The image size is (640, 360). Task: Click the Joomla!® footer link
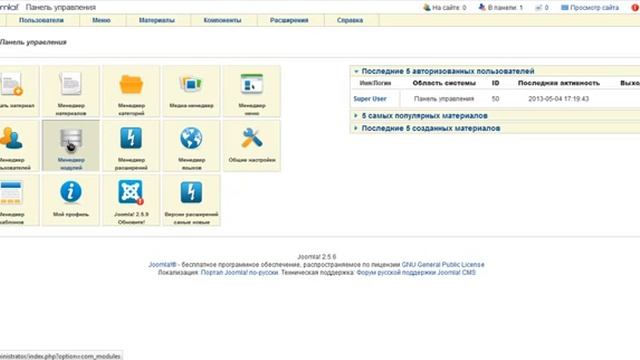(x=162, y=264)
